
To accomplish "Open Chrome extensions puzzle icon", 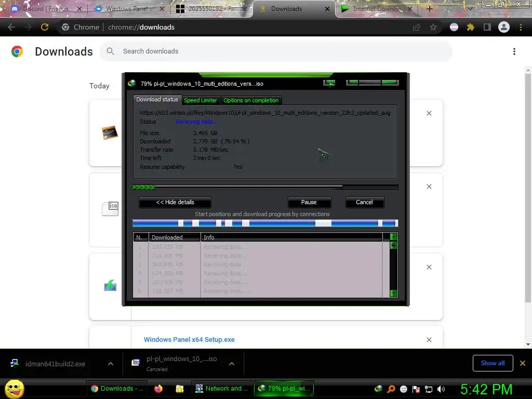I will point(470,27).
